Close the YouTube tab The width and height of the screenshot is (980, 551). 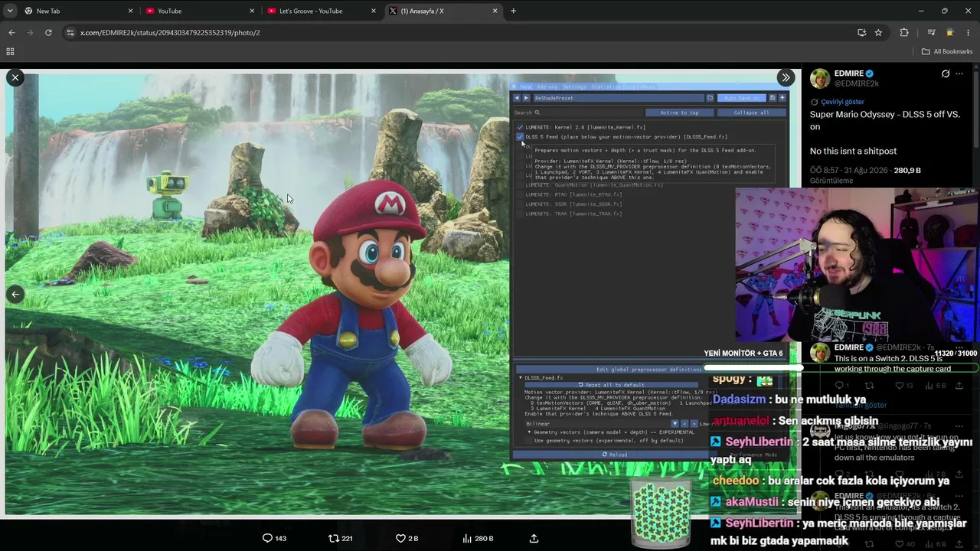click(252, 11)
